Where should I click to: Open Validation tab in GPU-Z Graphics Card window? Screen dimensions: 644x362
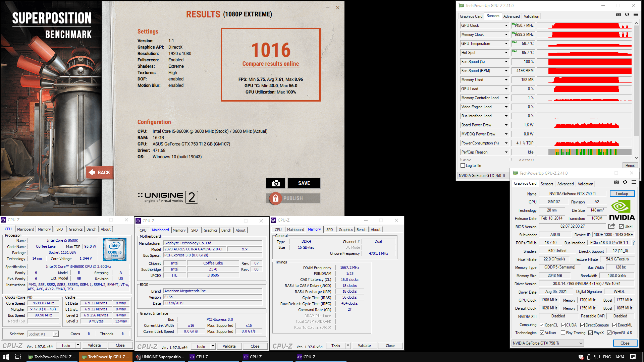[585, 184]
